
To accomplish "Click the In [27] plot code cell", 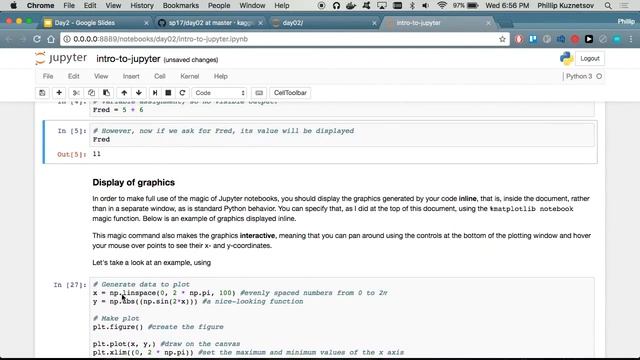I will click(x=342, y=318).
